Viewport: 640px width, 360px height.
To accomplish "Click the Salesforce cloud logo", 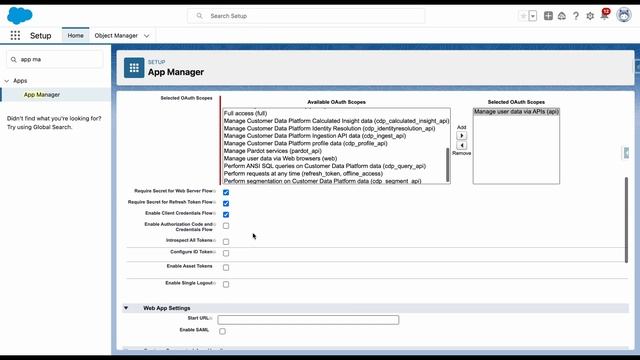I will tap(20, 16).
